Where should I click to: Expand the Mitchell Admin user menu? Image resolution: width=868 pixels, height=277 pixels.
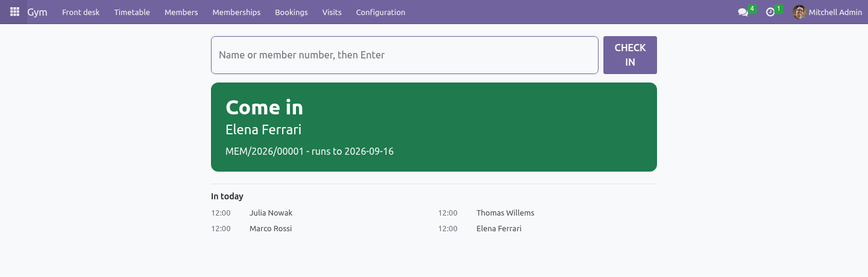(828, 12)
